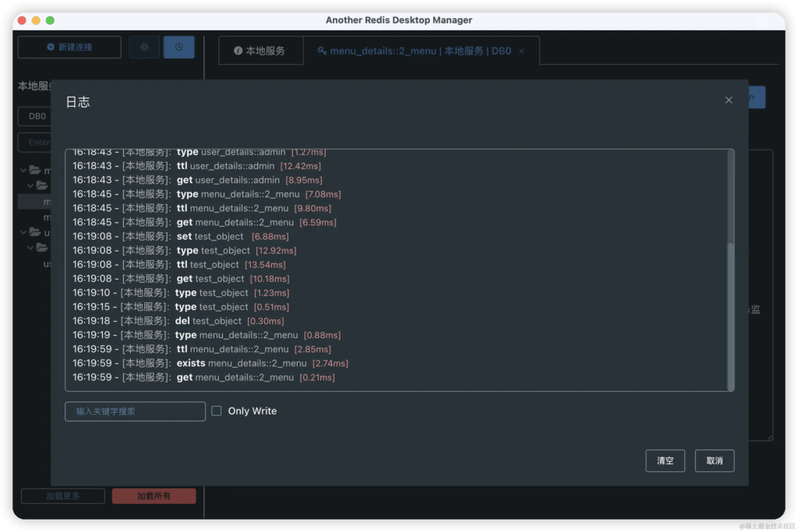The image size is (798, 532).
Task: Click the command log clock icon
Action: (x=178, y=48)
